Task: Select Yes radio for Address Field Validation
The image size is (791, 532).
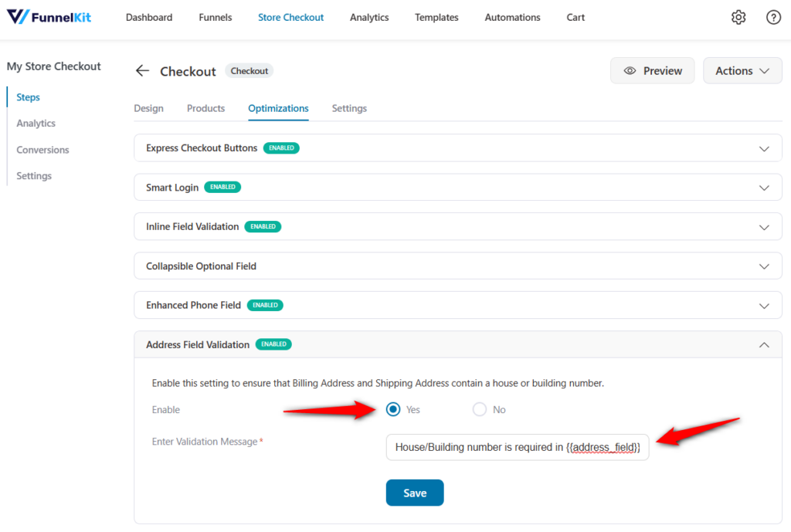Action: pyautogui.click(x=393, y=409)
